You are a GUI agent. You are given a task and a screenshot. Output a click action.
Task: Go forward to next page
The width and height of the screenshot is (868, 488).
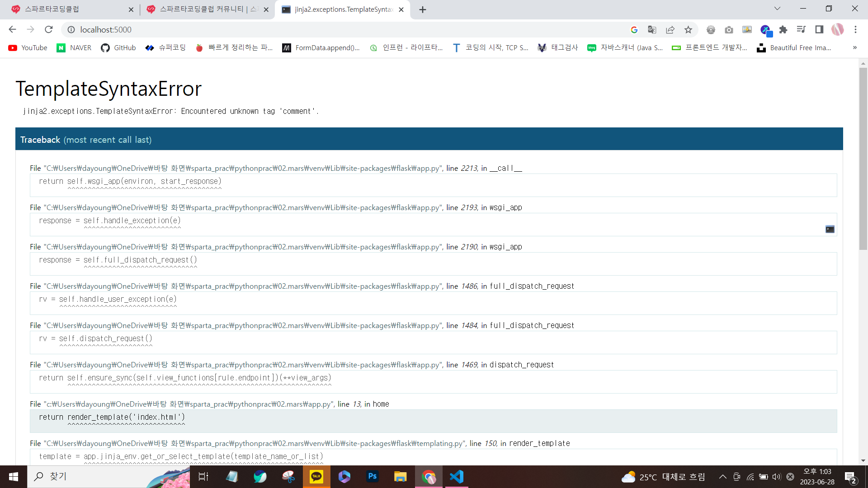(30, 29)
